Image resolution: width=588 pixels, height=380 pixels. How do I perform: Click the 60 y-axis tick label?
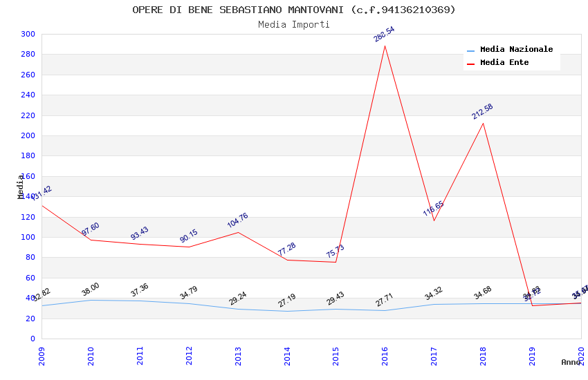click(x=30, y=278)
